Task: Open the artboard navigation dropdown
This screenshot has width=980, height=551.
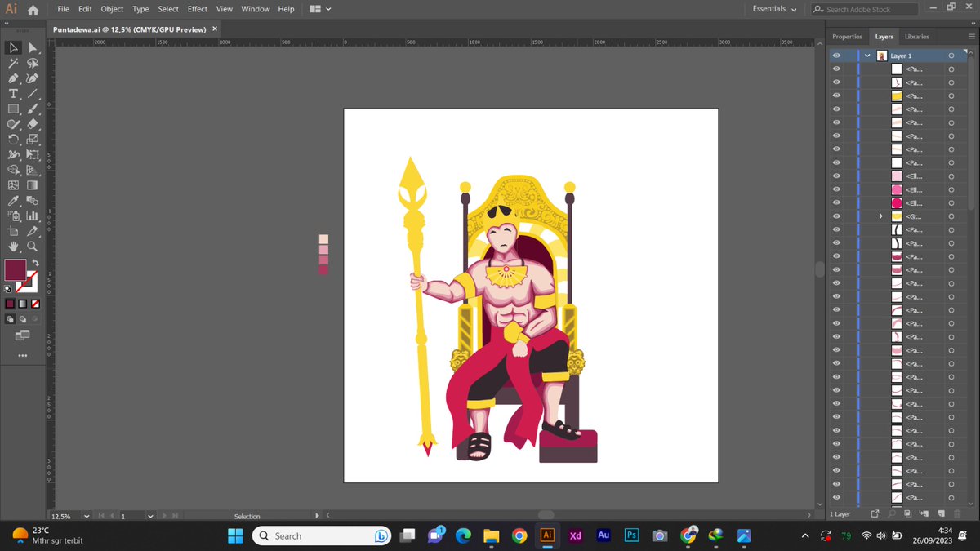Action: pyautogui.click(x=150, y=516)
